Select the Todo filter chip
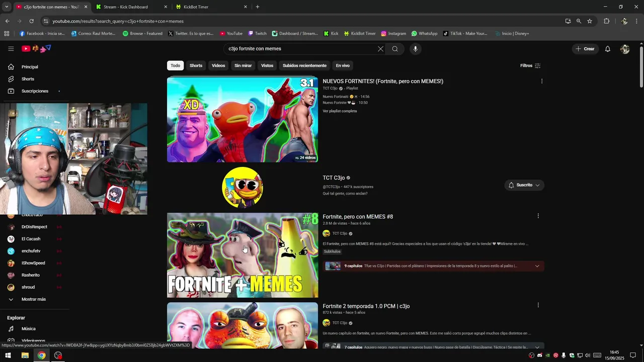The image size is (644, 362). click(175, 65)
